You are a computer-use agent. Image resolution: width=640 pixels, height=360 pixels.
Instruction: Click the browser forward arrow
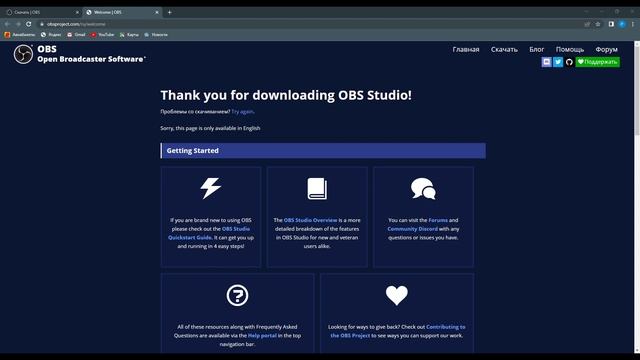18,24
